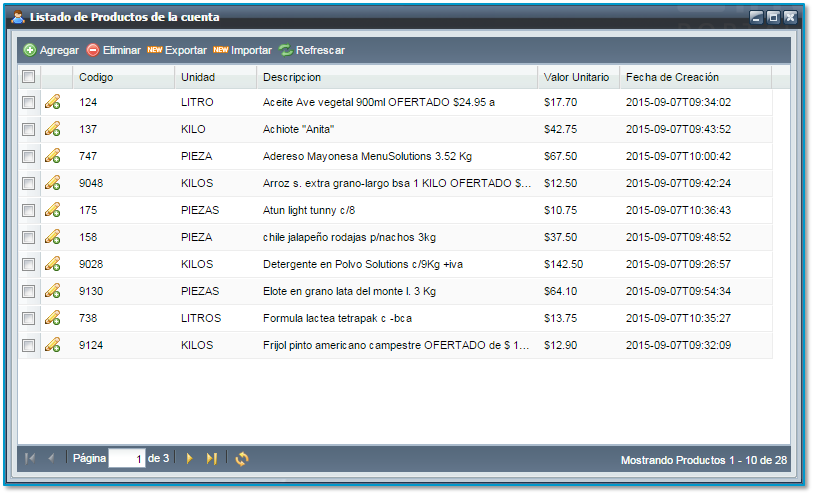
Task: Click 'Detergente en Polvo Solutions' description
Action: [362, 264]
